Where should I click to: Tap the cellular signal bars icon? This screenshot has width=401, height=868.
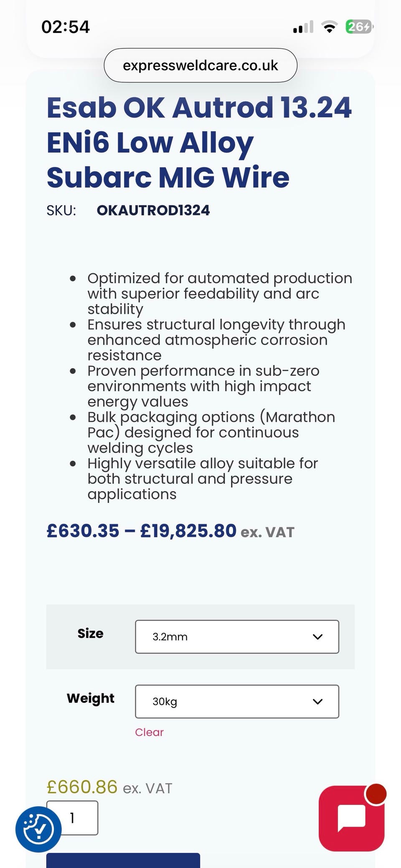[303, 27]
